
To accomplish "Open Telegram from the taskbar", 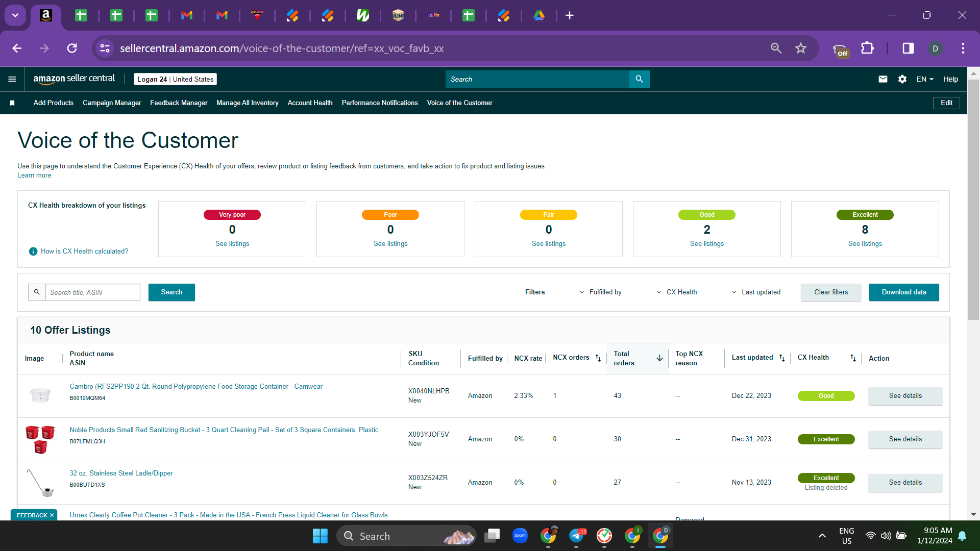I will point(577,536).
